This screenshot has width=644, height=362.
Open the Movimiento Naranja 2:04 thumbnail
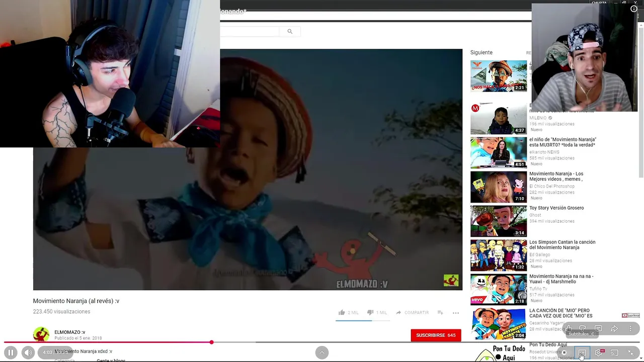(499, 324)
